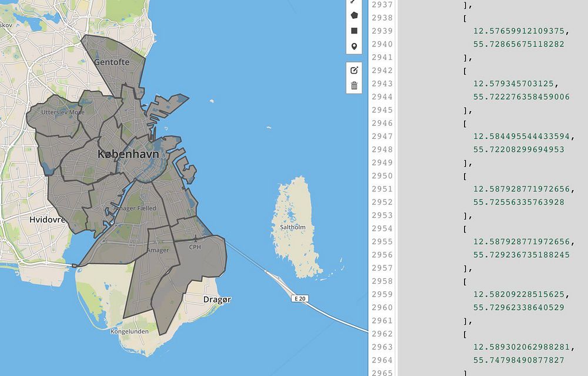This screenshot has width=588, height=376.
Task: Click coordinate value 12.5820922851562 5
Action: [x=519, y=294]
